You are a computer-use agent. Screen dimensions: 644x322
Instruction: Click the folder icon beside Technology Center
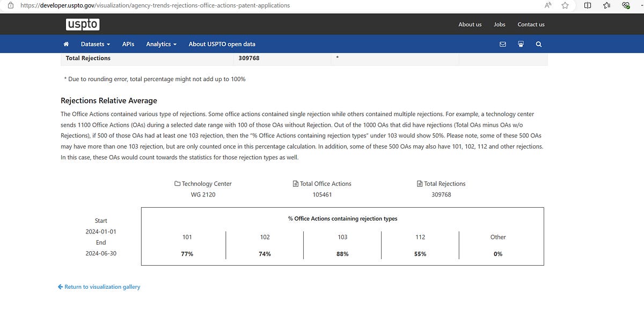(x=177, y=183)
